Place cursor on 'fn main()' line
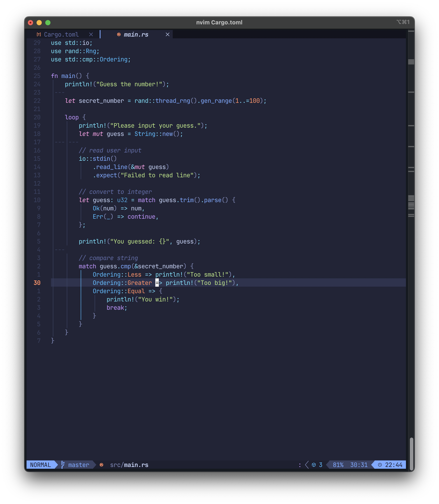The height and width of the screenshot is (504, 439). (x=70, y=76)
